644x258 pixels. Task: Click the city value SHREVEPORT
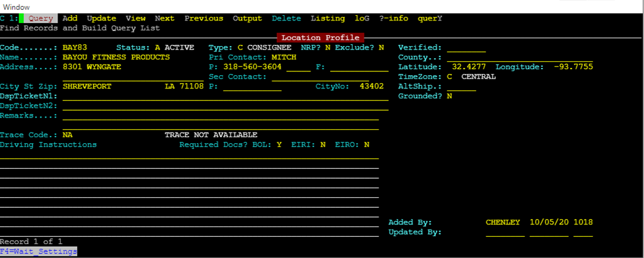click(87, 86)
